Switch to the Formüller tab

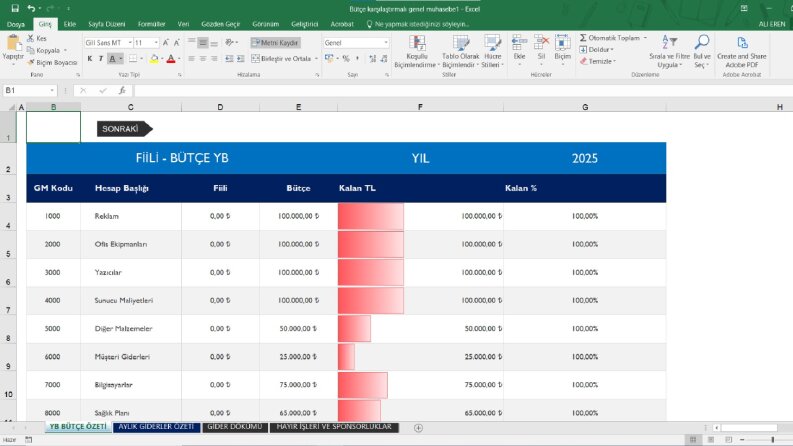click(151, 24)
